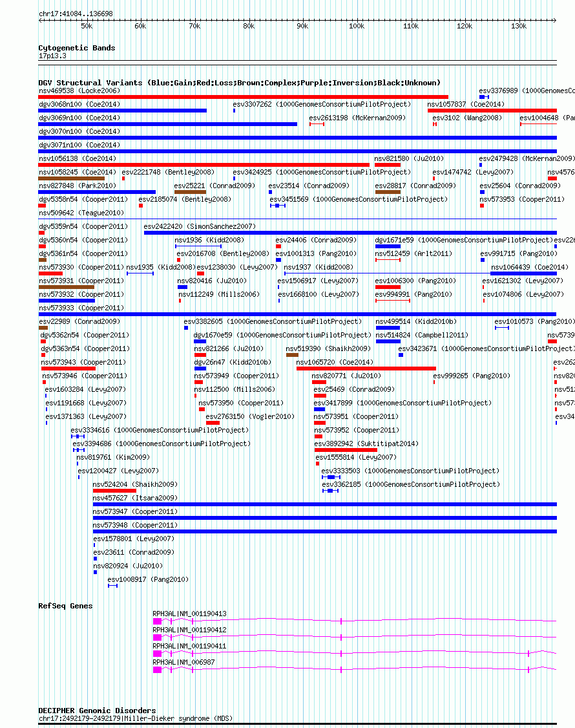Image resolution: width=575 pixels, height=728 pixels.
Task: Click the Cytogenetic Bands track title
Action: click(77, 48)
